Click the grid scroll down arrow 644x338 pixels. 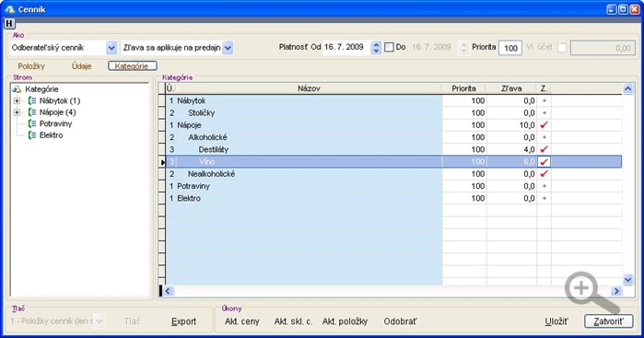pos(627,280)
